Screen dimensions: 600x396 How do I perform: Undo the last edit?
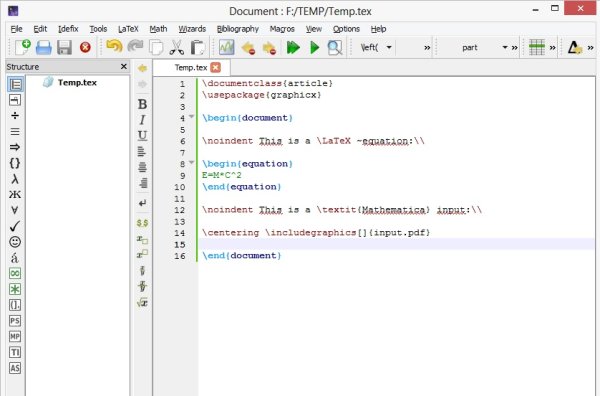click(114, 47)
